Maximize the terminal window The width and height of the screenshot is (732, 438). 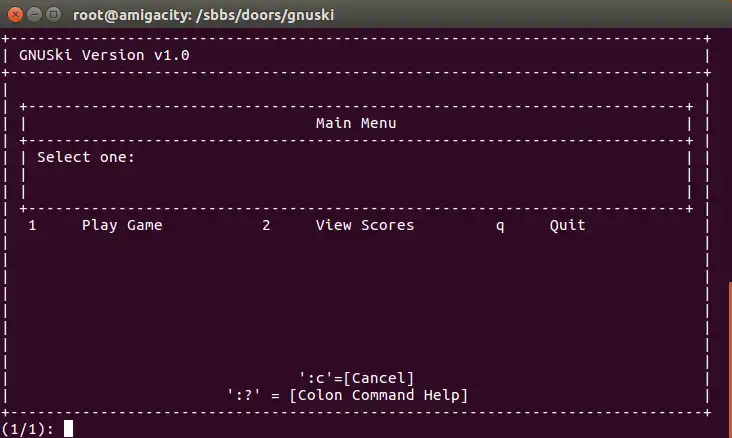coord(53,14)
